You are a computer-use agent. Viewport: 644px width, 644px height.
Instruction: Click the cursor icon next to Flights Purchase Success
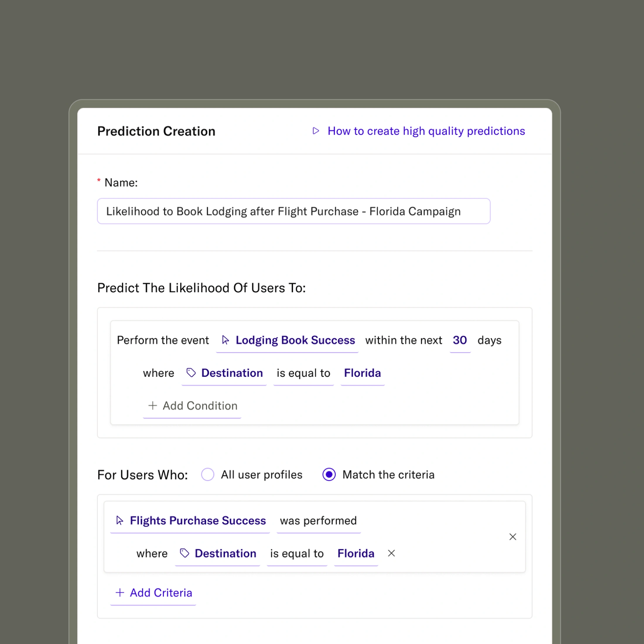pyautogui.click(x=120, y=520)
